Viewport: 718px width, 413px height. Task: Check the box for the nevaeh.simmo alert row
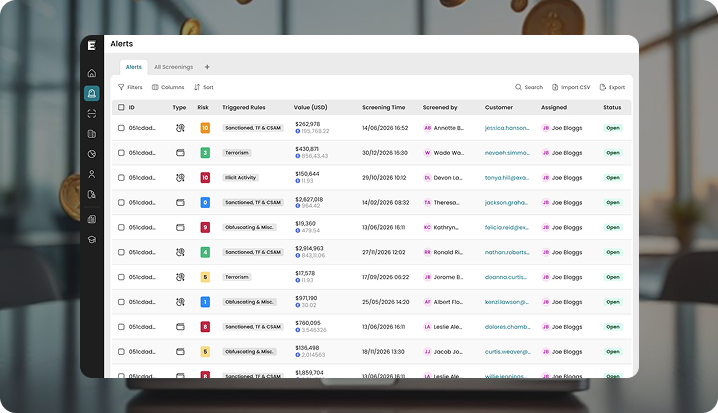121,153
